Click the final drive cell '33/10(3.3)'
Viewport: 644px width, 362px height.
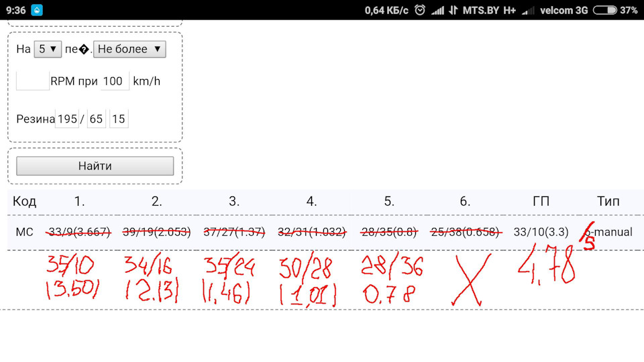[541, 233]
